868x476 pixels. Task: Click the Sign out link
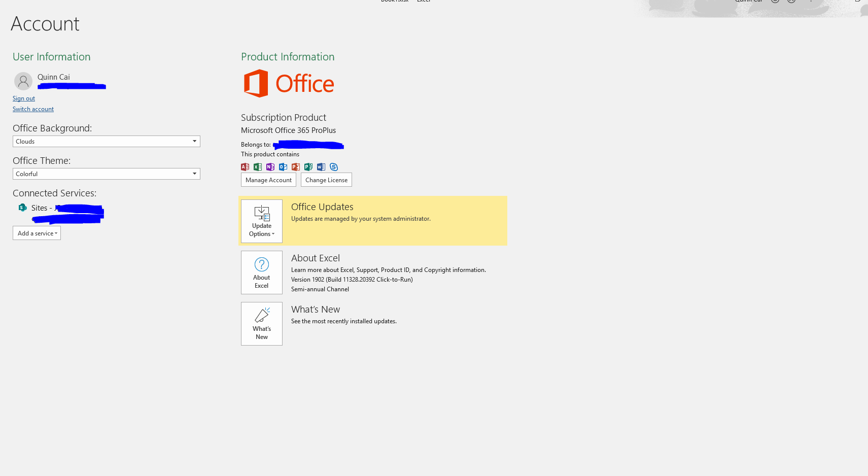[x=24, y=98]
